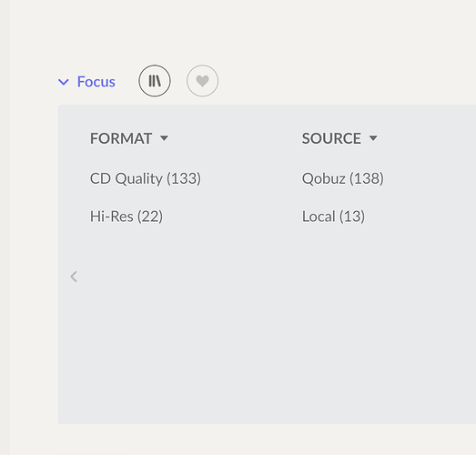Select the (22) Hi-Res count
This screenshot has width=476, height=455.
[x=150, y=217]
